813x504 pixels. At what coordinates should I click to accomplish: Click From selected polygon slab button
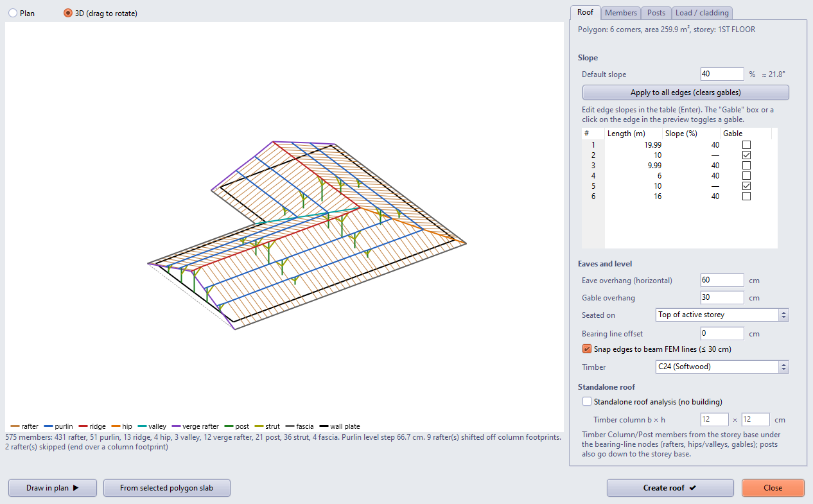coord(167,488)
